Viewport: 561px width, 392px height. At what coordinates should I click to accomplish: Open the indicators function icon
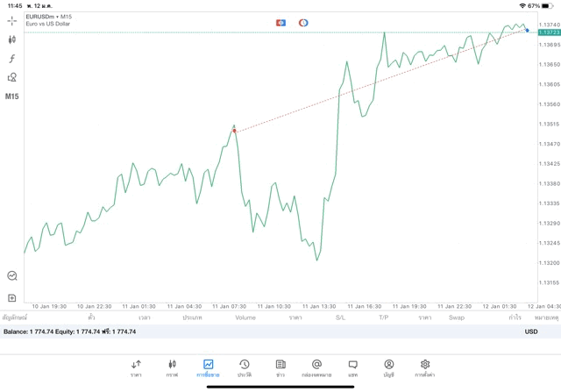click(12, 59)
